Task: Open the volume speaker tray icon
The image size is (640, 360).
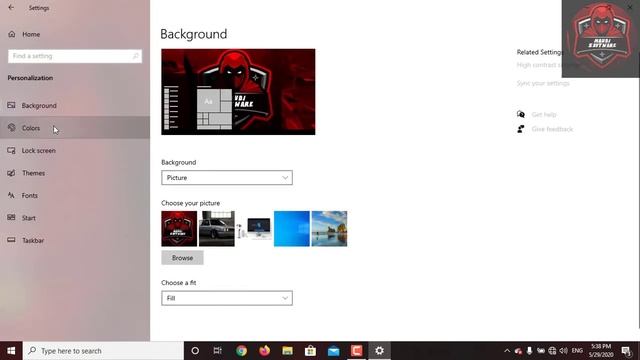Action: tap(564, 351)
